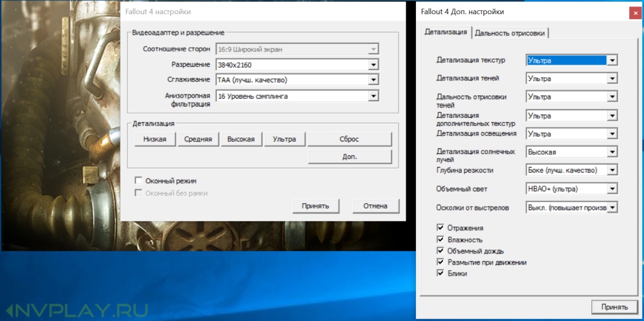Uncheck the Размытие при движении checkbox
The image size is (644, 321).
[x=441, y=262]
